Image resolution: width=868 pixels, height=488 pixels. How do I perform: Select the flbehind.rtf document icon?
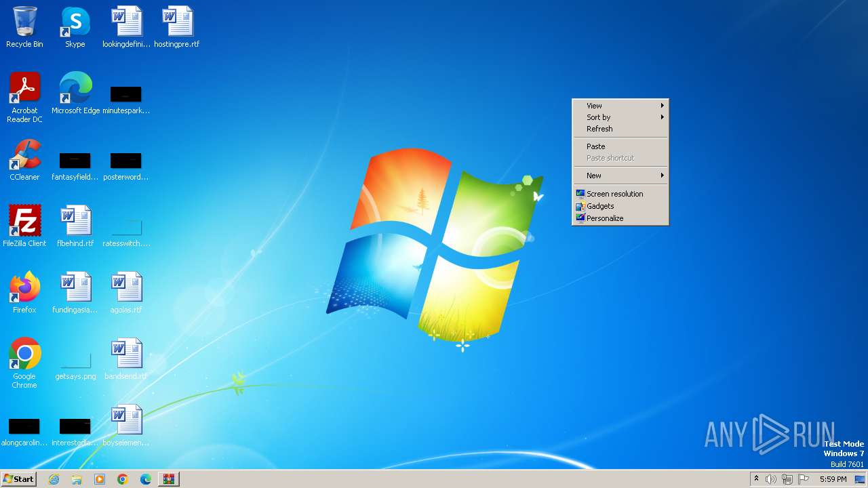click(x=75, y=226)
